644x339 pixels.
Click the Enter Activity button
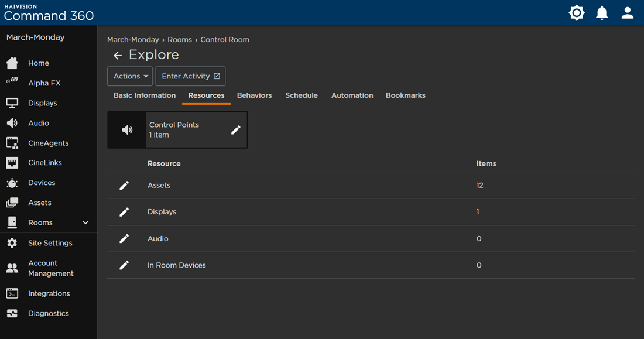click(190, 76)
